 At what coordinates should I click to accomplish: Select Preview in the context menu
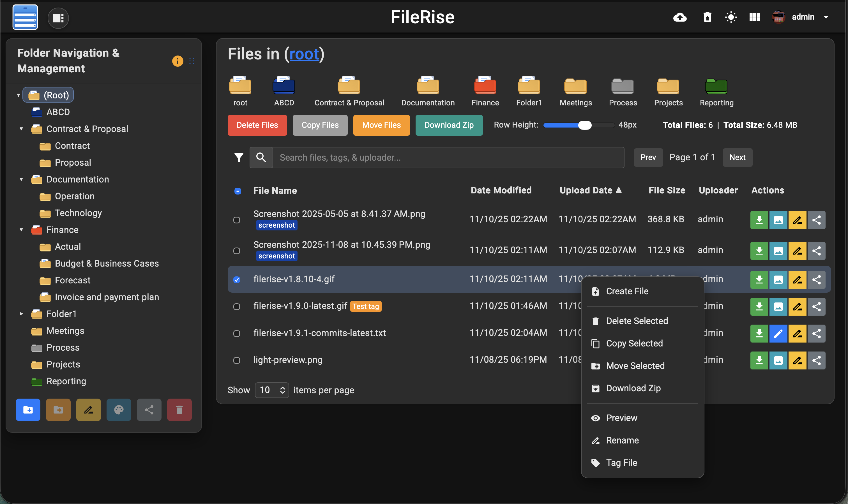(x=621, y=418)
